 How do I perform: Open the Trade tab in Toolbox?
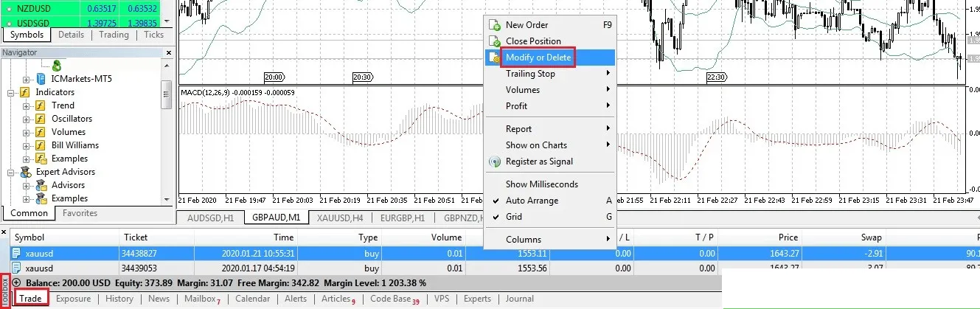[x=30, y=299]
